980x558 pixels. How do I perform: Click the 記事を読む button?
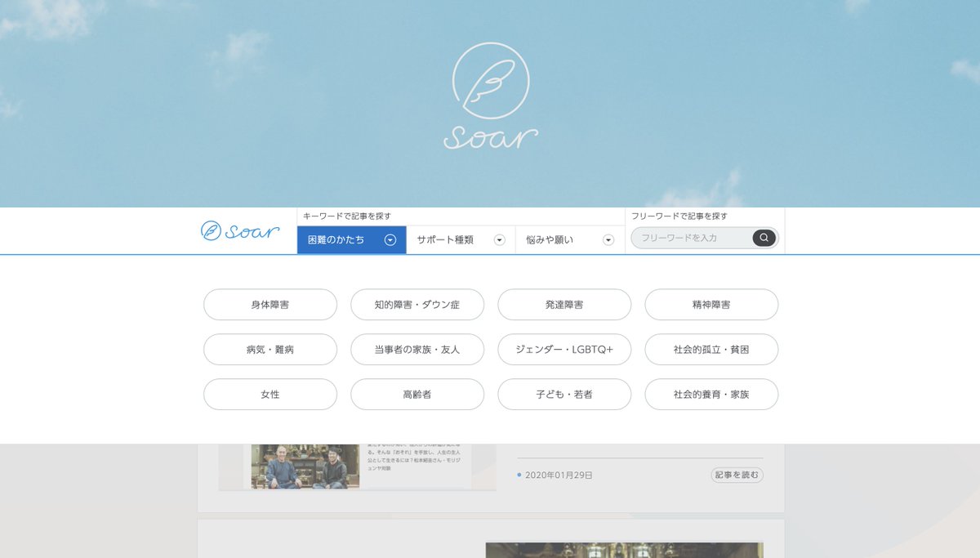737,475
